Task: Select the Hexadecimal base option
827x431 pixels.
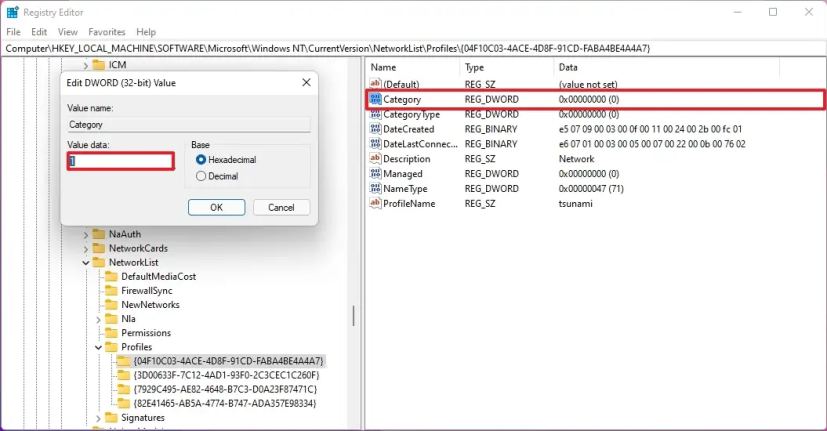Action: pyautogui.click(x=201, y=159)
